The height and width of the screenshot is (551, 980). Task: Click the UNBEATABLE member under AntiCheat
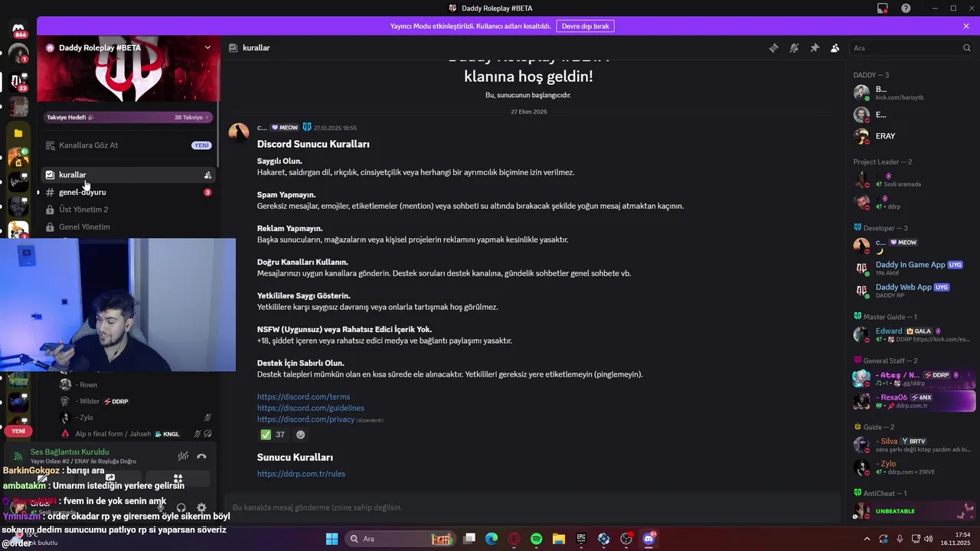(x=913, y=510)
